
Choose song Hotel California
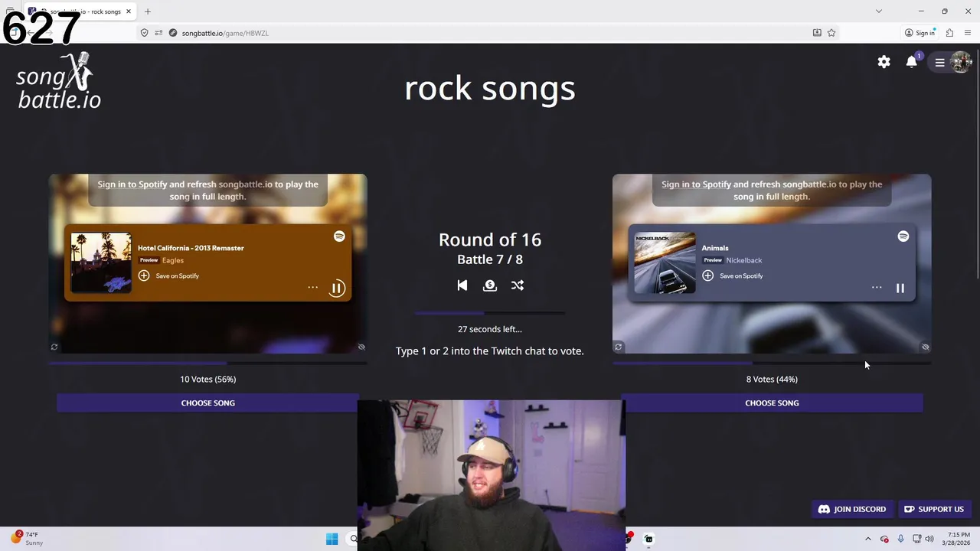pos(208,403)
